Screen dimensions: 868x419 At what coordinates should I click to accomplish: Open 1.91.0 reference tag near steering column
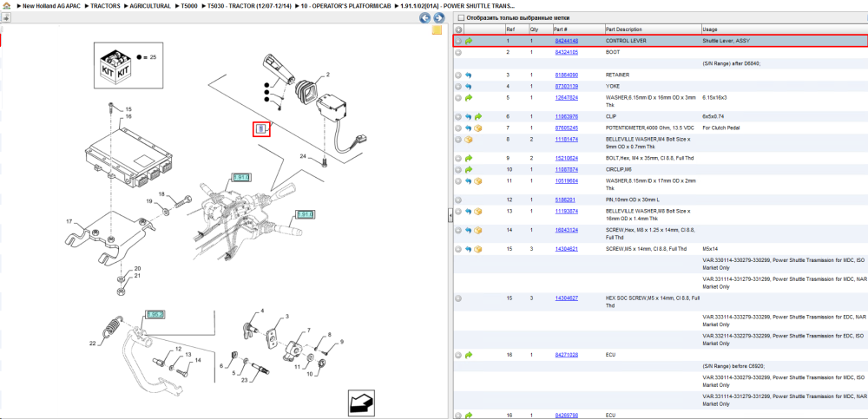pos(241,178)
